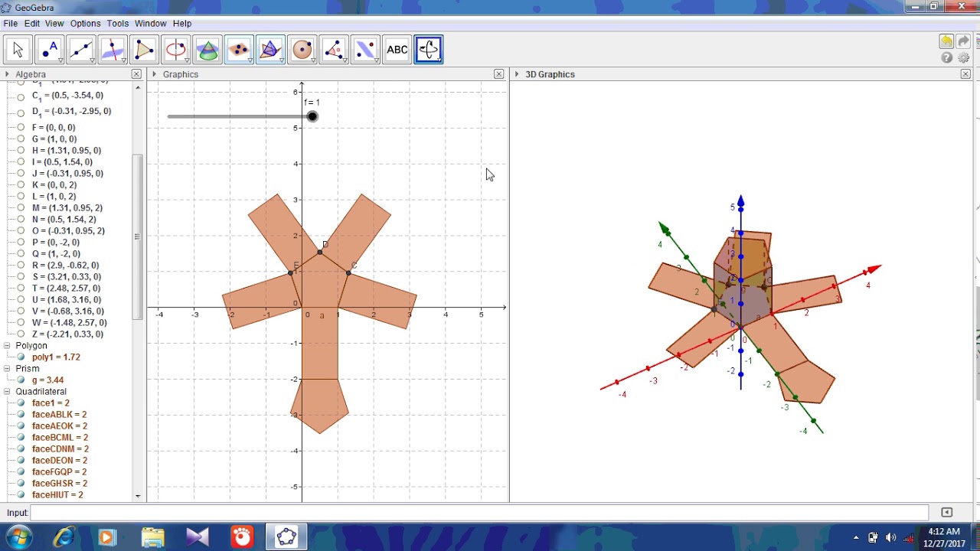This screenshot has height=551, width=980.
Task: Click the gray Redo arrow
Action: pyautogui.click(x=963, y=42)
